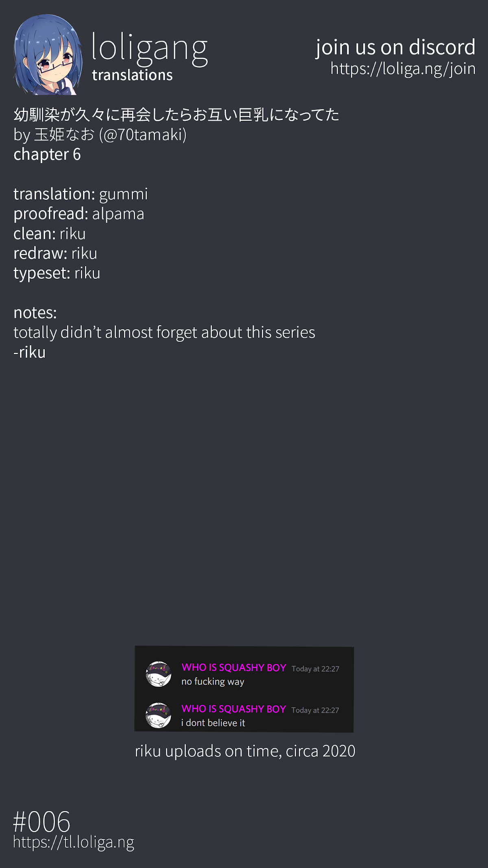
Task: Click the first WHO IS SQUASHY BOY username
Action: point(234,667)
